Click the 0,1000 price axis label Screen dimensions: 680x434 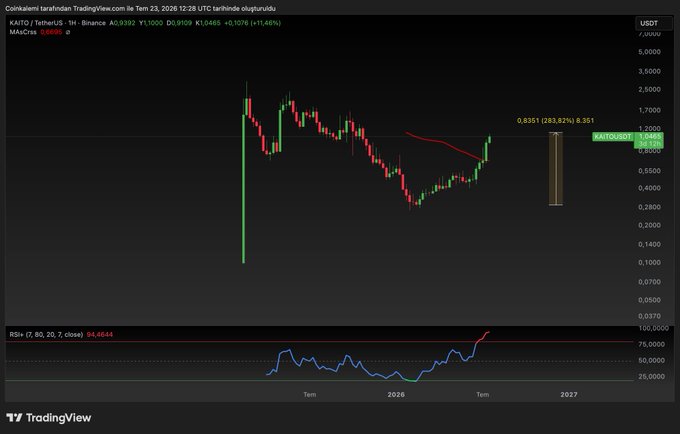[x=649, y=262]
